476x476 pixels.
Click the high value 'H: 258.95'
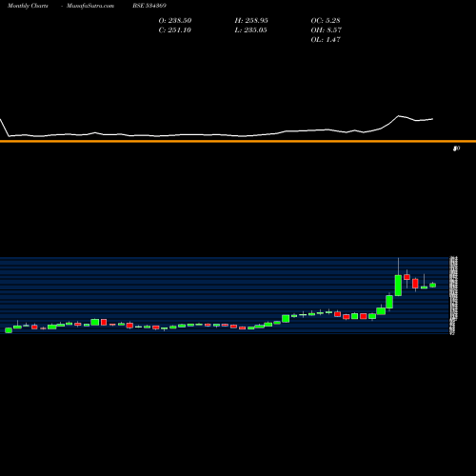point(251,21)
